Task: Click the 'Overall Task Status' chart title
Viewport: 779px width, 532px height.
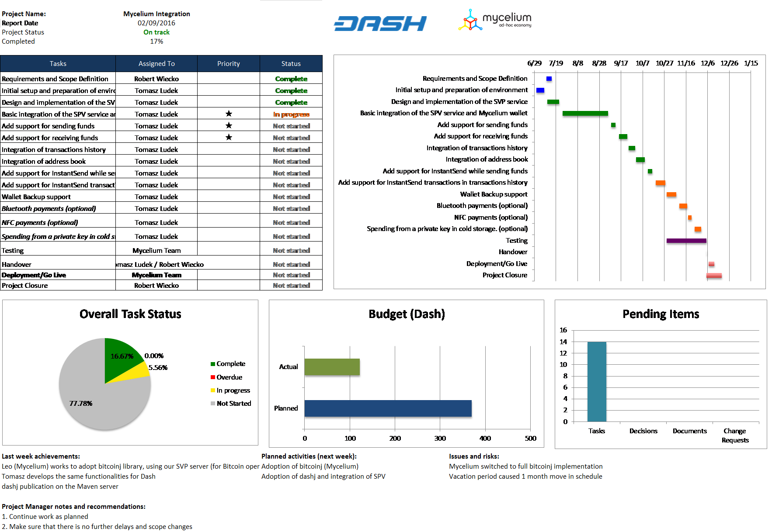Action: (130, 314)
